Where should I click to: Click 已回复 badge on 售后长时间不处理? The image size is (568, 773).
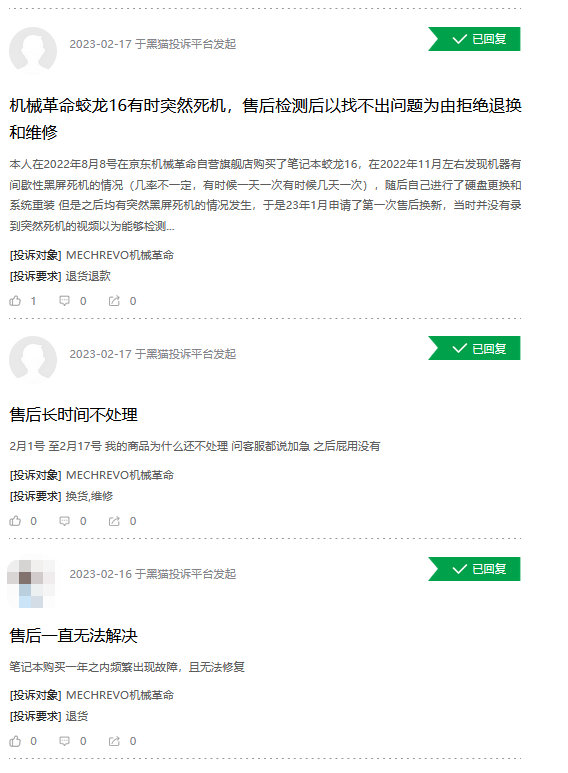point(474,348)
